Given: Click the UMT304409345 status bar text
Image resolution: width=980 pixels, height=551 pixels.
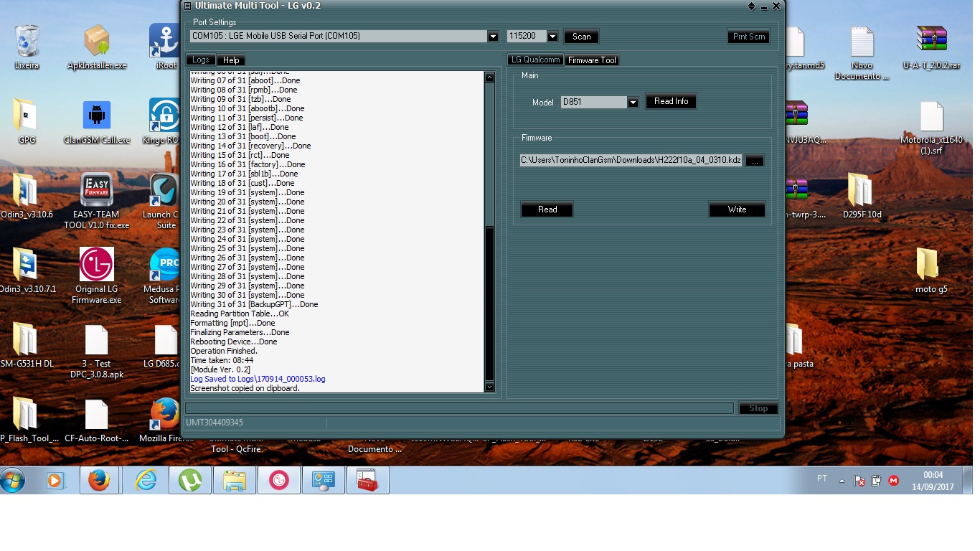Looking at the screenshot, I should point(215,423).
